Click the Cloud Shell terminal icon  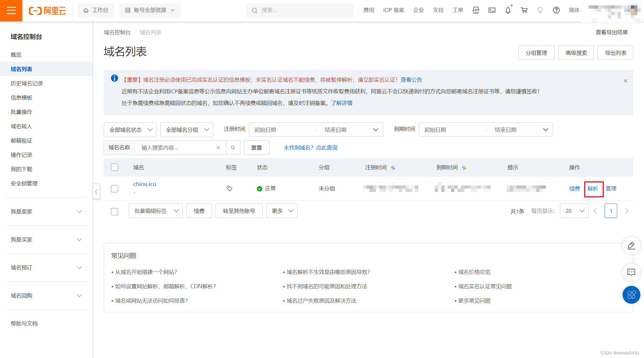click(492, 10)
